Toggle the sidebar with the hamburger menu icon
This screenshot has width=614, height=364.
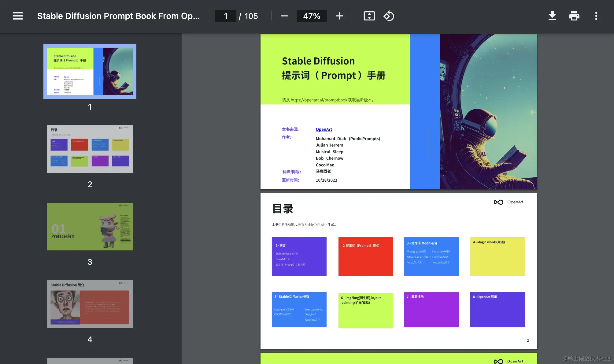click(x=18, y=16)
